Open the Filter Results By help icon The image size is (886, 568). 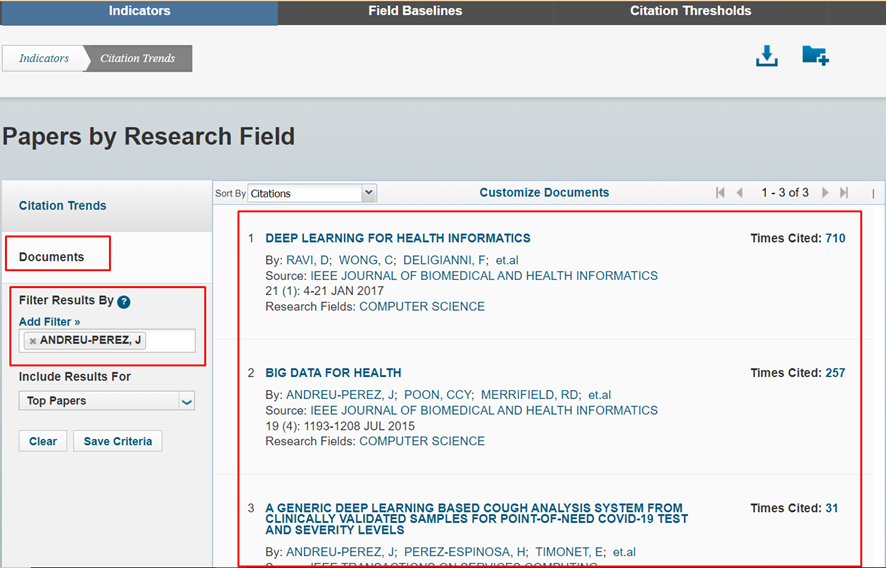tap(124, 302)
